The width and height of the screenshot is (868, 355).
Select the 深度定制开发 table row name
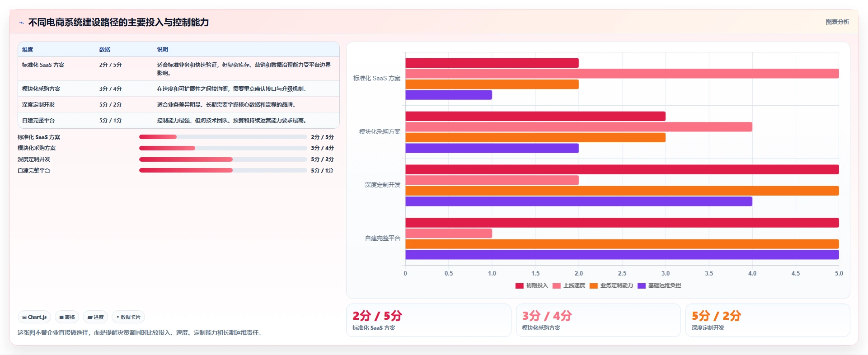[x=38, y=105]
